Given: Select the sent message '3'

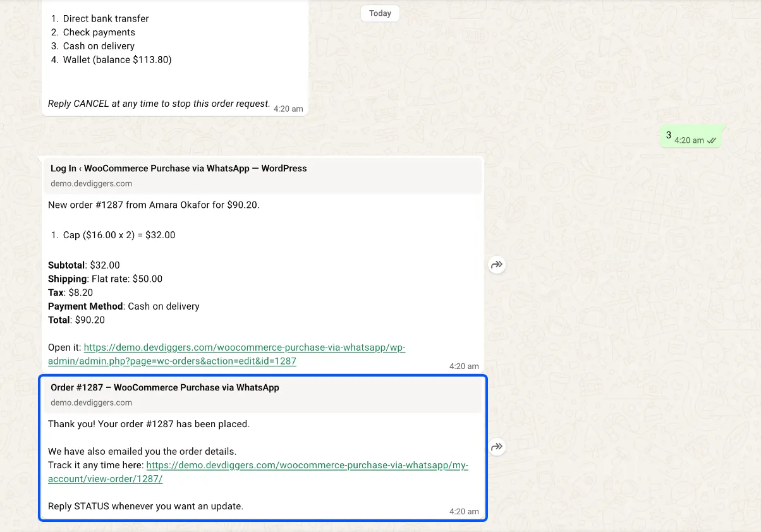Looking at the screenshot, I should [690, 136].
